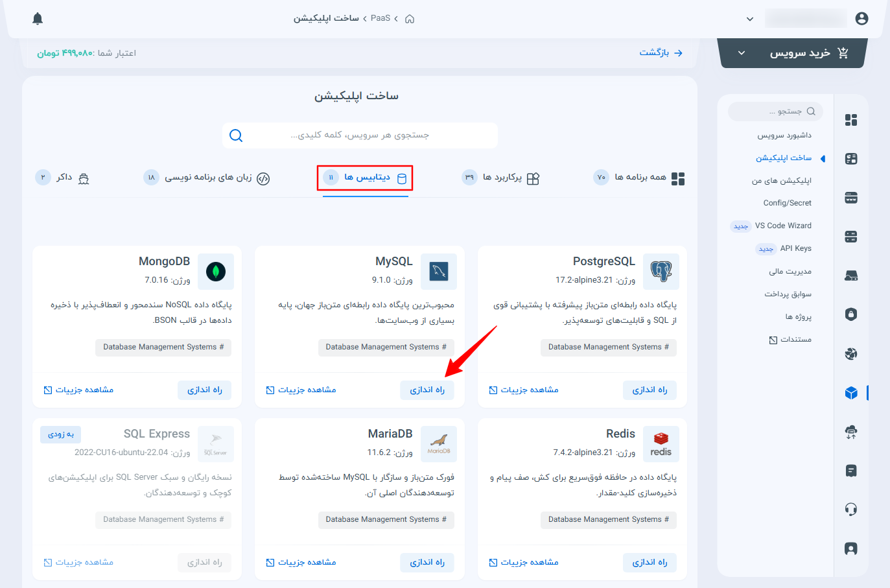Click the cloud transfer icon in side rail

[851, 432]
